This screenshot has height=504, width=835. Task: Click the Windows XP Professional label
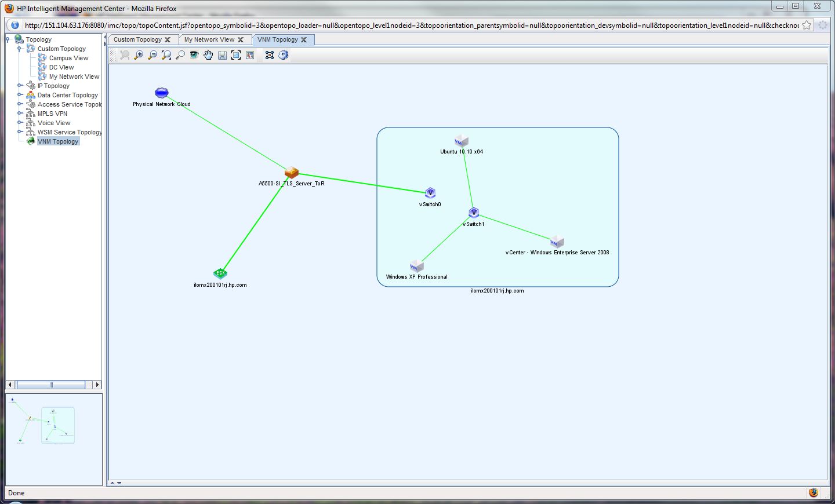[417, 277]
